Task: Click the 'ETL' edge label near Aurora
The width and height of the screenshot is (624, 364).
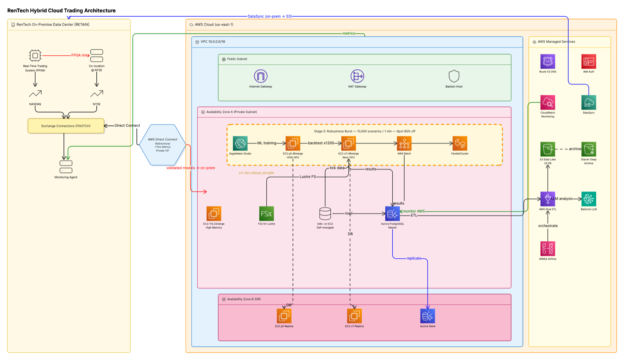Action: click(x=414, y=215)
